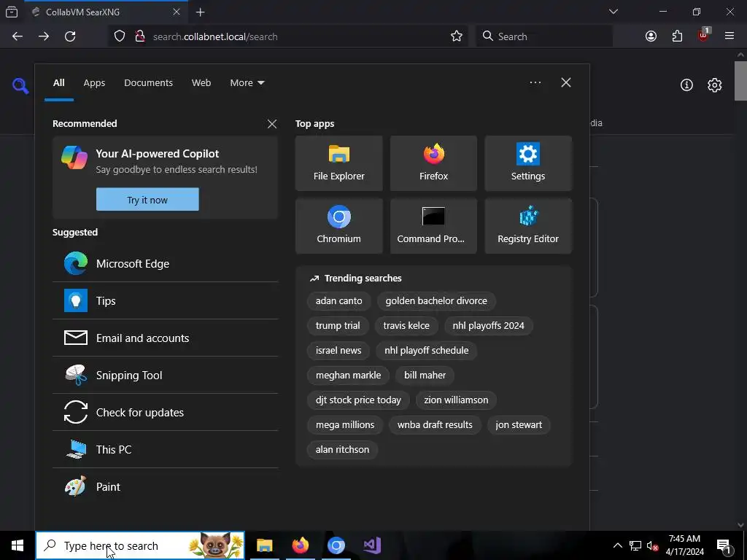747x560 pixels.
Task: Open a new Firefox tab
Action: point(200,12)
